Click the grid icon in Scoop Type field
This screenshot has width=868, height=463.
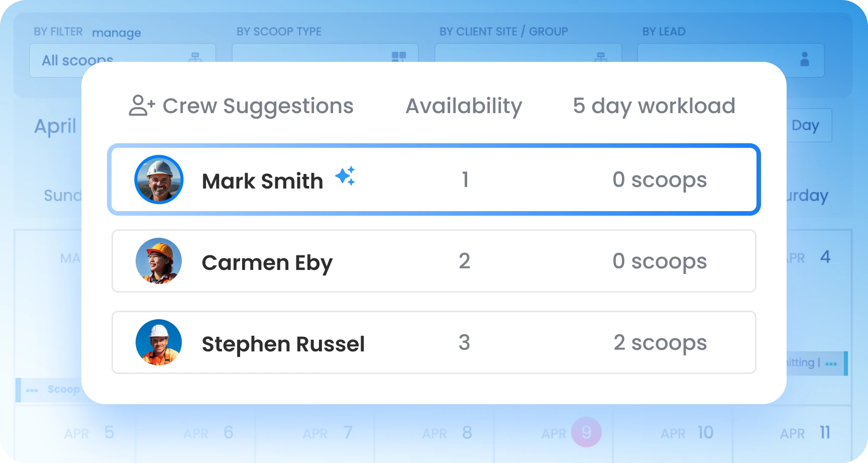[399, 56]
